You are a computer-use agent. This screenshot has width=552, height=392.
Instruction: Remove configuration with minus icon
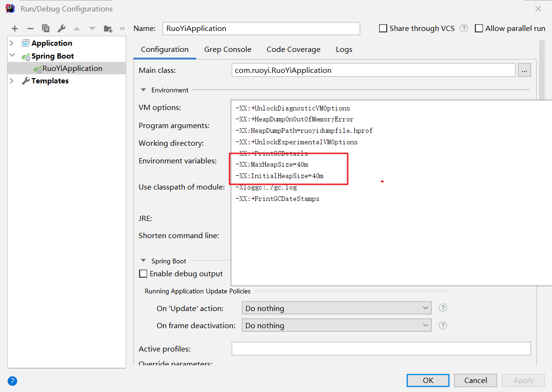click(30, 29)
